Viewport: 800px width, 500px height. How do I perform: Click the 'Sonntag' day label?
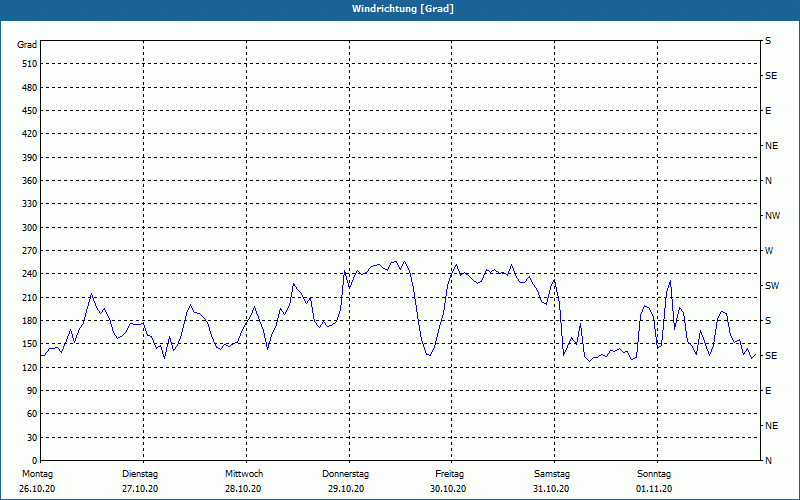(654, 474)
